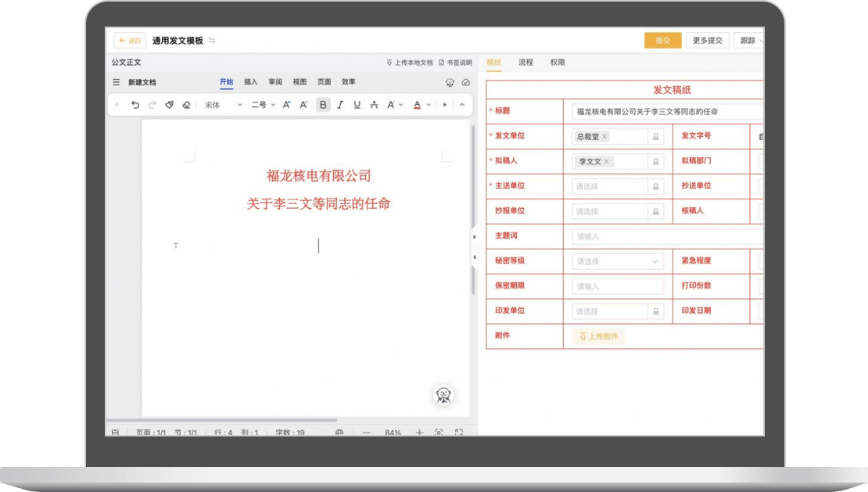Switch to the 插入 ribbon tab

click(x=251, y=82)
